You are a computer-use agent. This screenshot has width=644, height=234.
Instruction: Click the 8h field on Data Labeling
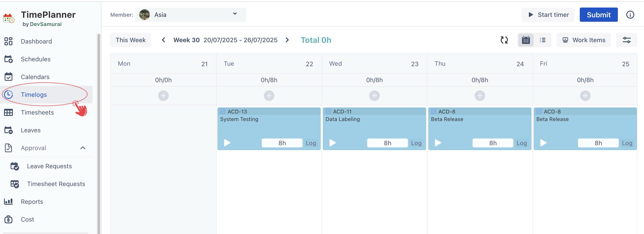(387, 143)
